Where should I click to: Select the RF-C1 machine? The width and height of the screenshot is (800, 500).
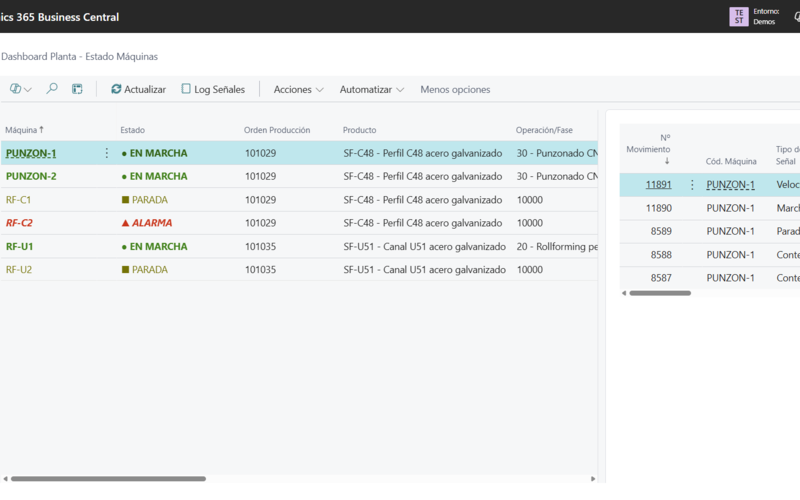(18, 199)
